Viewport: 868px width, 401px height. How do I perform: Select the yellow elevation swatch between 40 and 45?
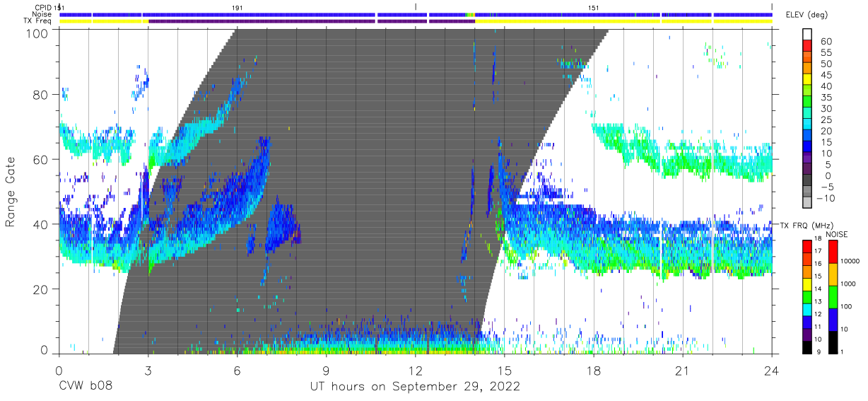coord(808,81)
